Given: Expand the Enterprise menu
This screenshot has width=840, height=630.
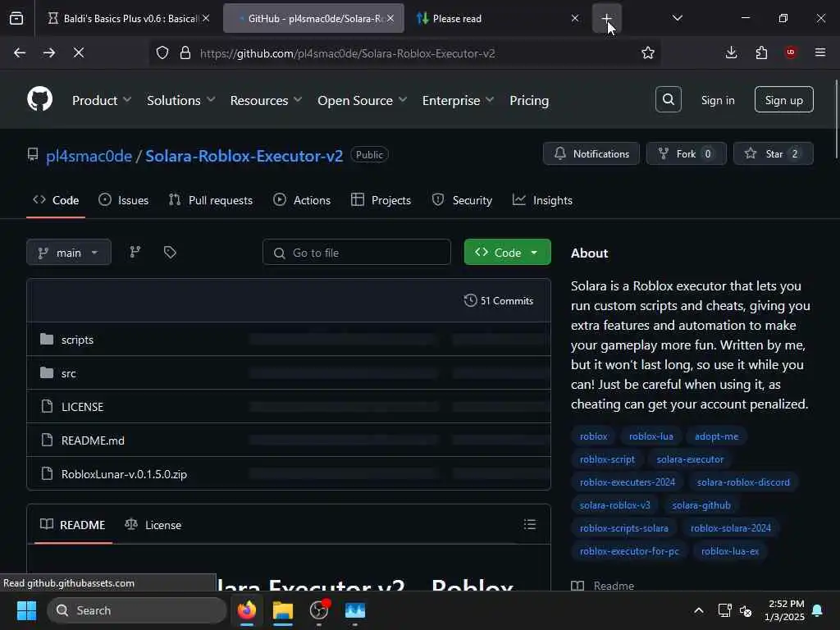Looking at the screenshot, I should click(x=458, y=100).
